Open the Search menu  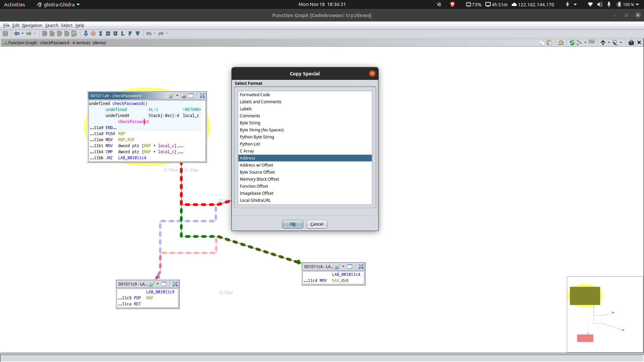tap(52, 25)
